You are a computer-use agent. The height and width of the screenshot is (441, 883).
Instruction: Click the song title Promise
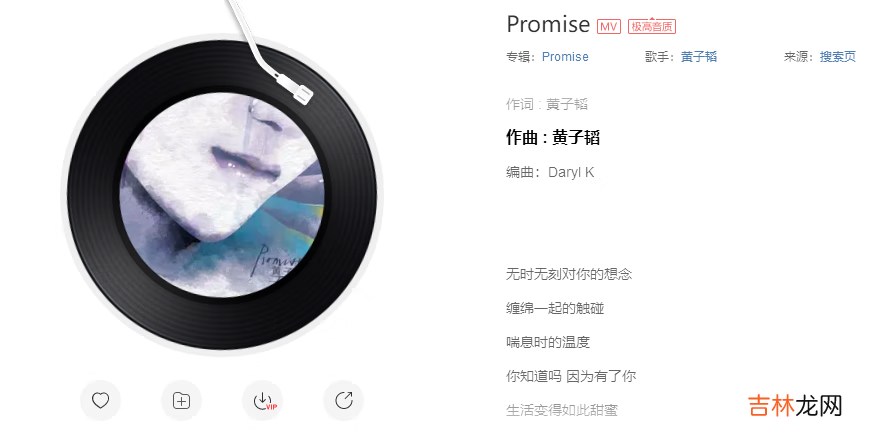pyautogui.click(x=548, y=24)
